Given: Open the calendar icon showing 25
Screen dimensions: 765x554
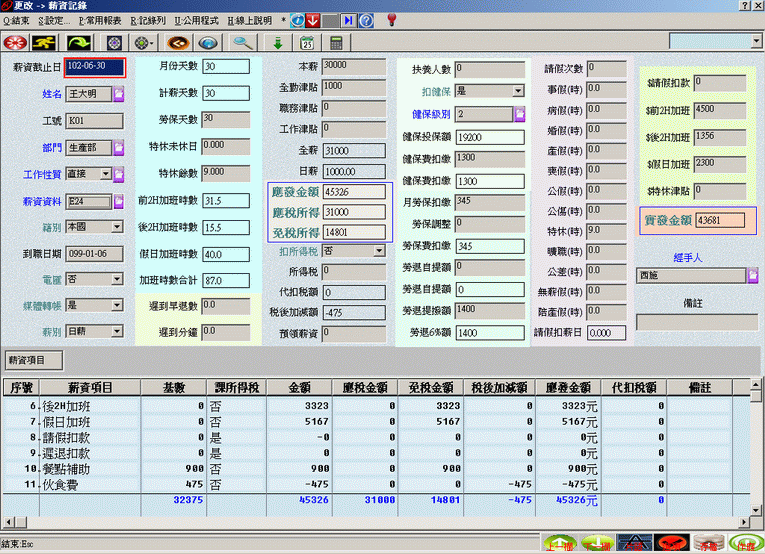Looking at the screenshot, I should 307,43.
